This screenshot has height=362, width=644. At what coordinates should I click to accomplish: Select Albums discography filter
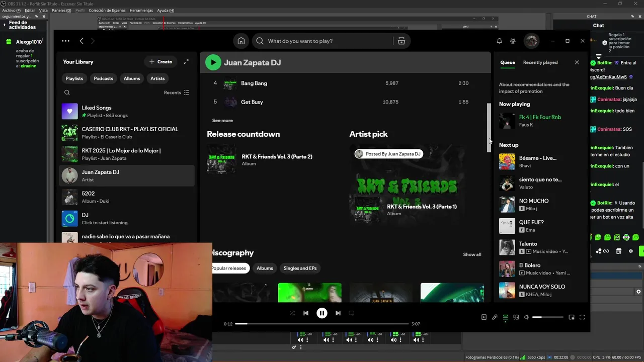[x=265, y=268]
